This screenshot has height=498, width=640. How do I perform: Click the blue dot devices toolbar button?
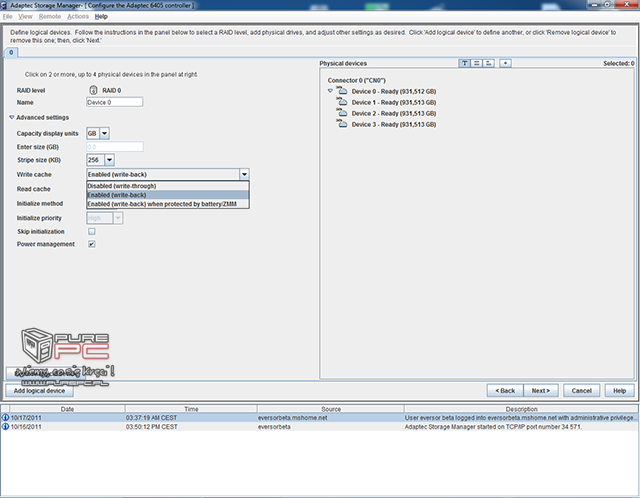505,63
